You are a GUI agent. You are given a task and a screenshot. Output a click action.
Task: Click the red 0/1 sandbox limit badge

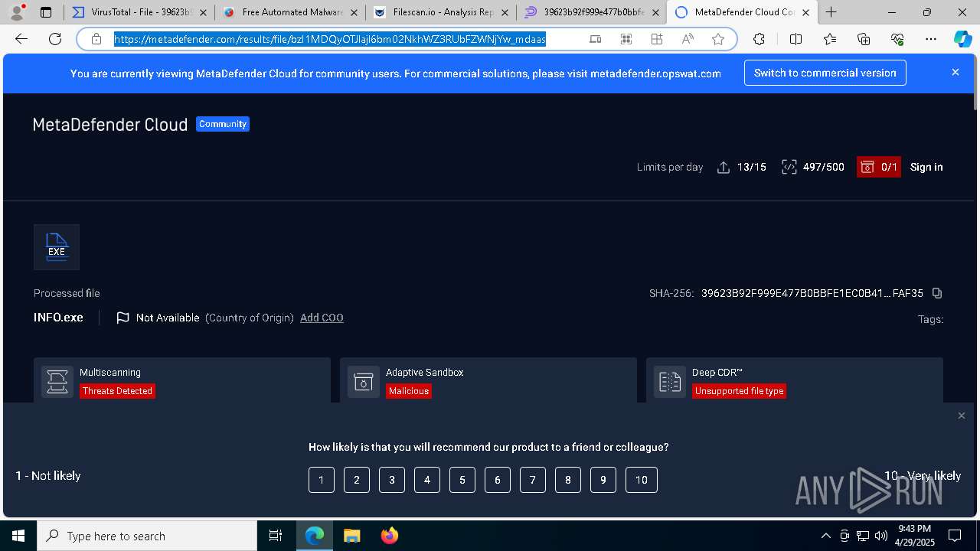point(878,167)
